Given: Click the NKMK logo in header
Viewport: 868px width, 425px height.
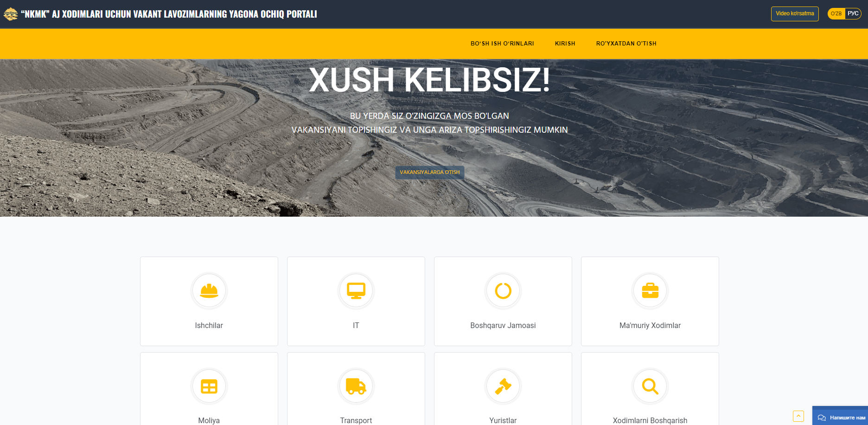Looking at the screenshot, I should click(10, 14).
